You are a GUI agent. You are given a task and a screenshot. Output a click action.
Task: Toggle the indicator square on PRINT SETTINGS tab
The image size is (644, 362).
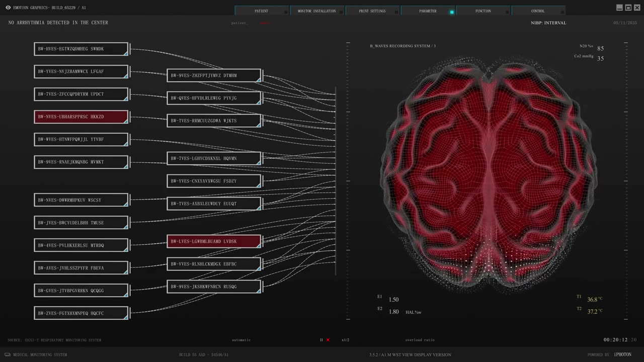point(396,12)
